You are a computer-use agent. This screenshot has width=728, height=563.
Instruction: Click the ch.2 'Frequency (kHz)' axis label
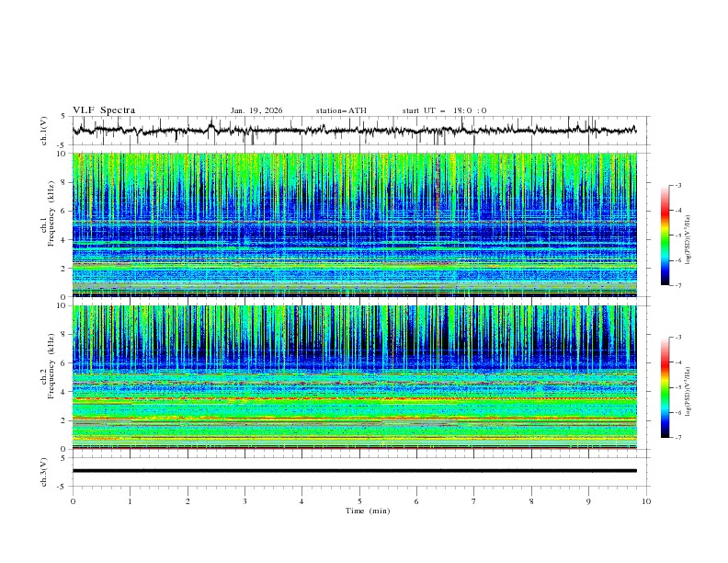click(x=51, y=365)
